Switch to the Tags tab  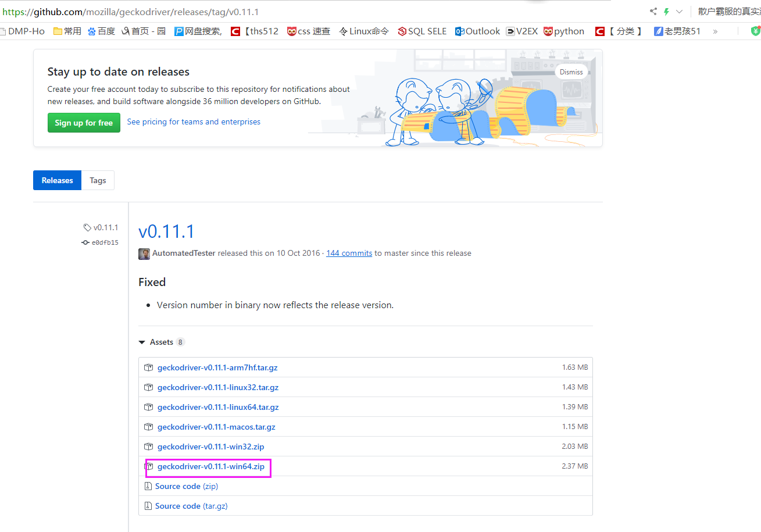[x=98, y=180]
